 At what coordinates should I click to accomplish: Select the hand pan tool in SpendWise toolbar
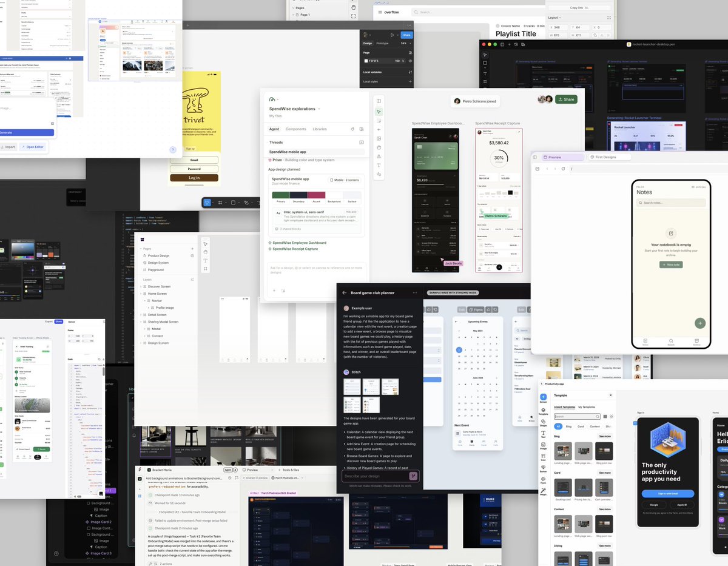[x=379, y=147]
